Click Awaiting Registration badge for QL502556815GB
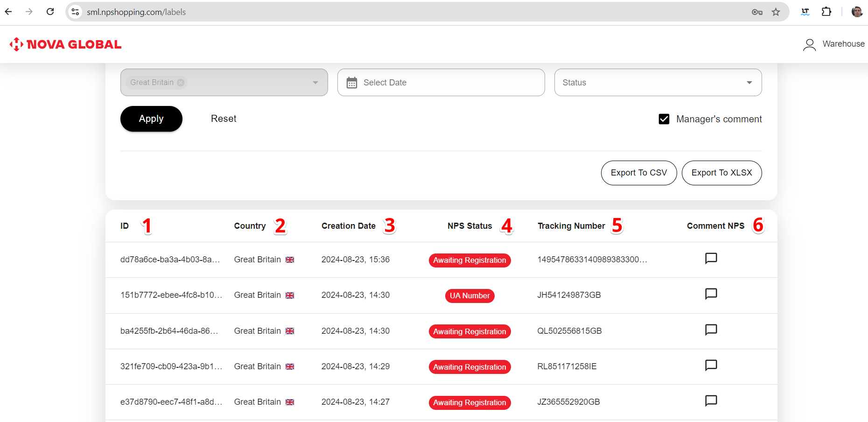868x422 pixels. (469, 331)
